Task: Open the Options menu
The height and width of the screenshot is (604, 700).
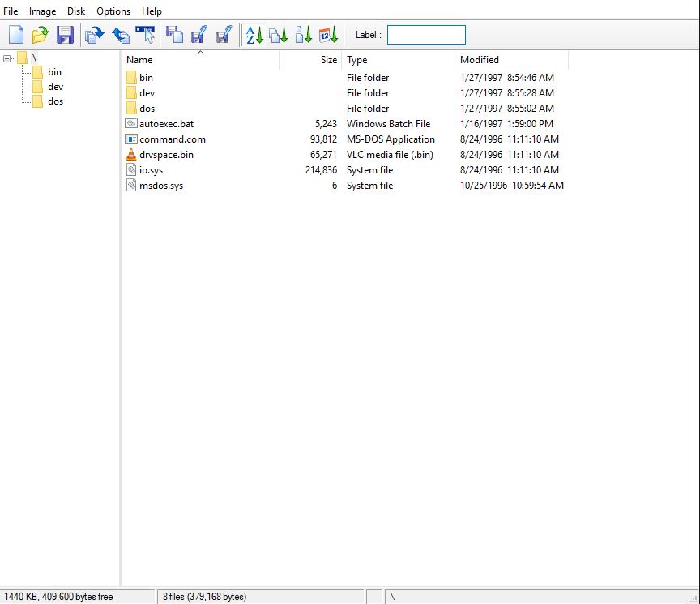Action: [113, 11]
